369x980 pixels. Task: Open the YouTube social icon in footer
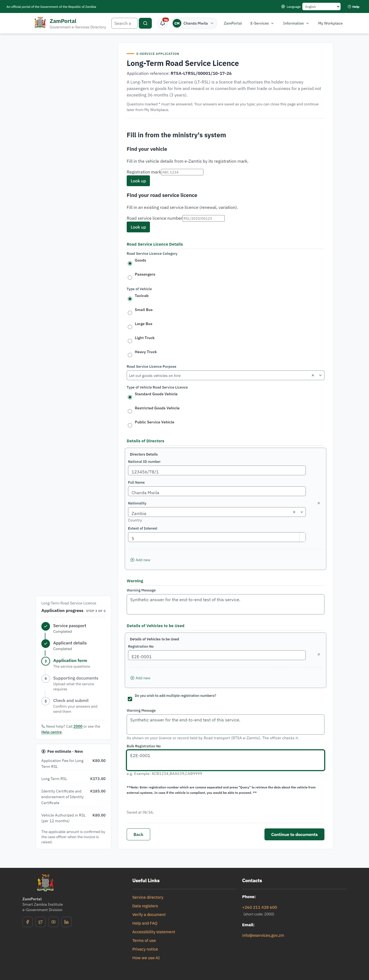(53, 922)
